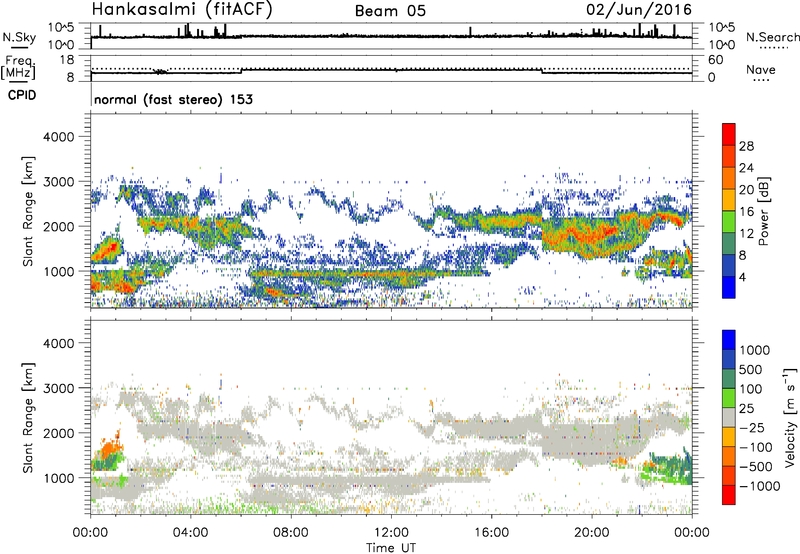Screen dimensions: 800x554
Task: Click the velocity panel 'Slant Range [km]' label
Action: point(28,417)
